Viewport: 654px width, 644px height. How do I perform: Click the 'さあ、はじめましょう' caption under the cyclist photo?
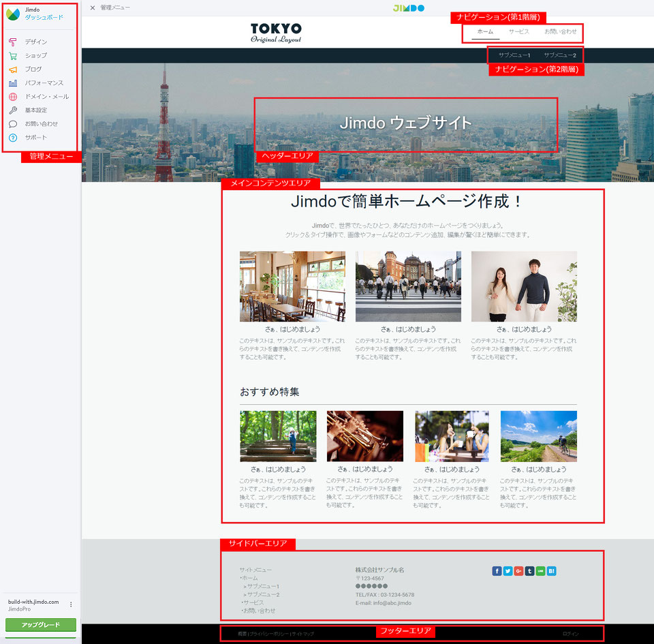click(x=539, y=470)
